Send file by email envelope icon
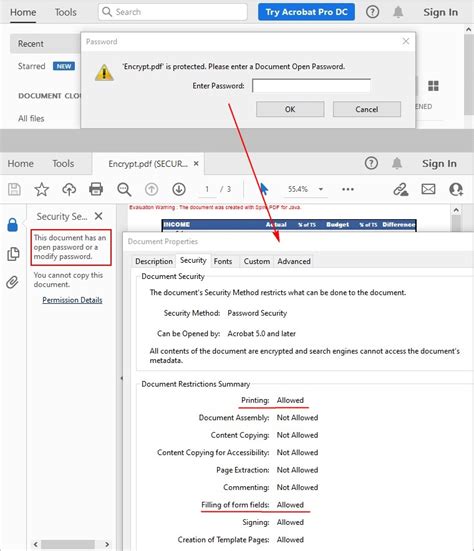 428,189
